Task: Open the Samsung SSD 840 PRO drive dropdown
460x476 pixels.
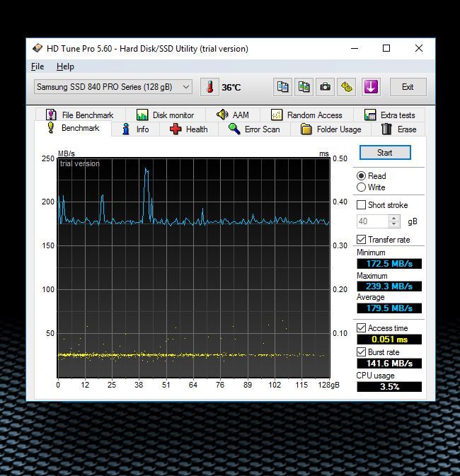Action: click(113, 87)
